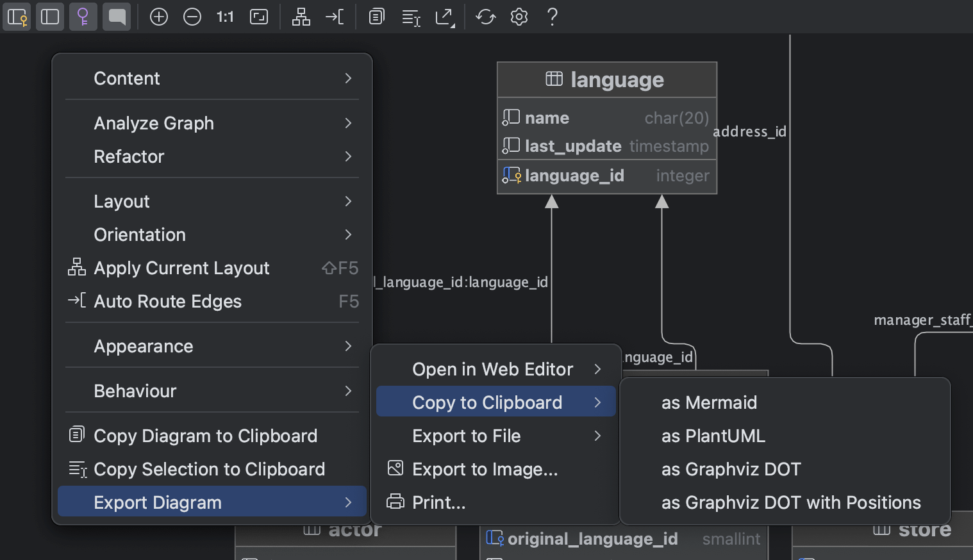The image size is (973, 560).
Task: Expand the Appearance submenu
Action: pyautogui.click(x=144, y=346)
